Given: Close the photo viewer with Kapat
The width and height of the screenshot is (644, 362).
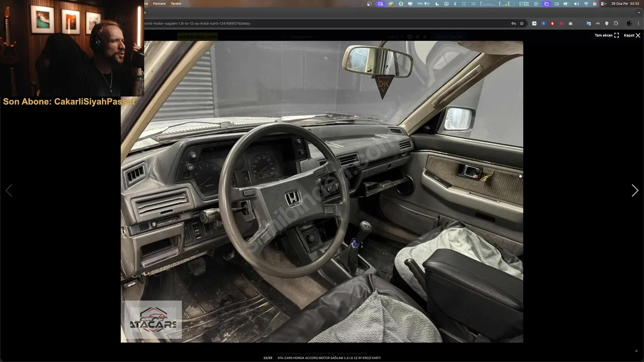Looking at the screenshot, I should (632, 35).
